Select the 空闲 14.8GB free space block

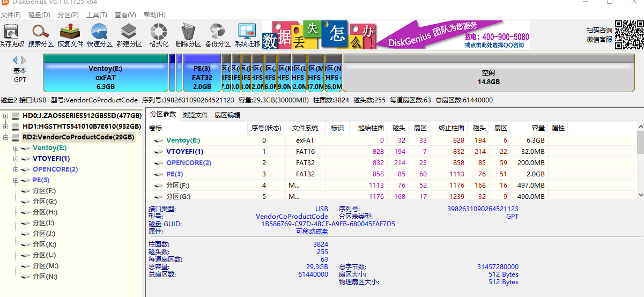(488, 73)
